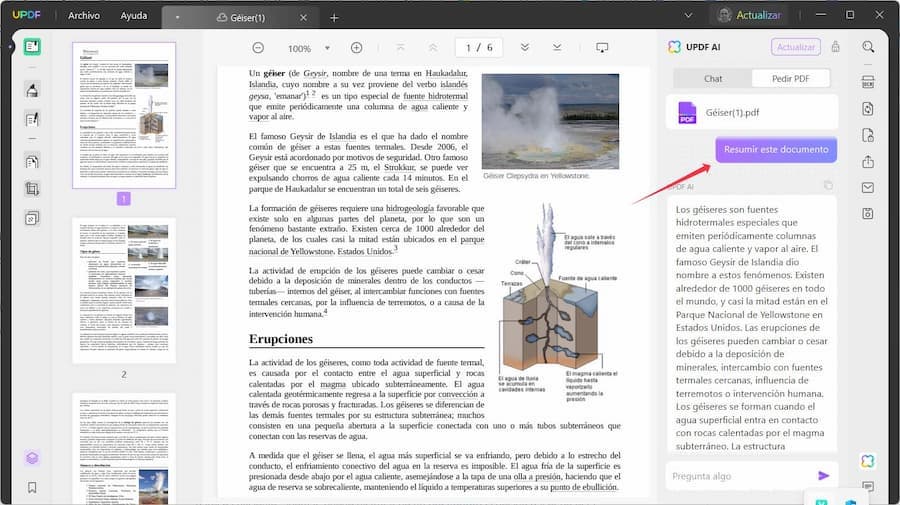Viewport: 900px width, 505px height.
Task: Select the Comment highlighter tool
Action: pos(32,90)
